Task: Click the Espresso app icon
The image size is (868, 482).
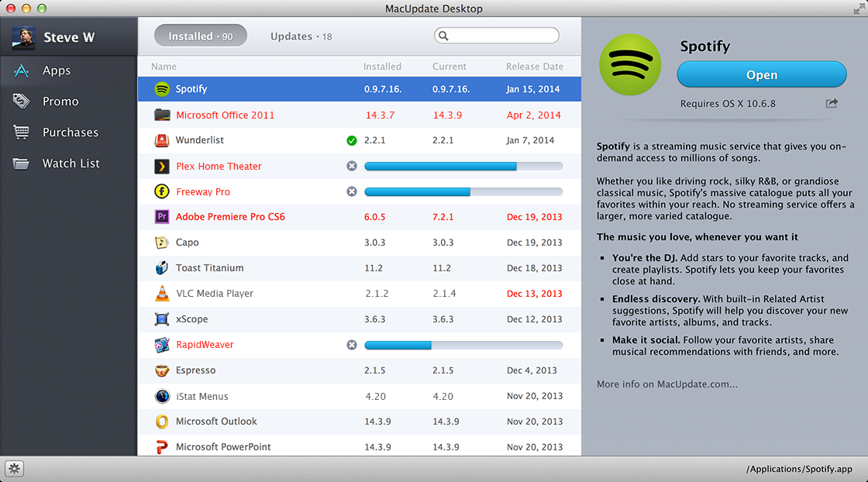Action: pos(162,370)
